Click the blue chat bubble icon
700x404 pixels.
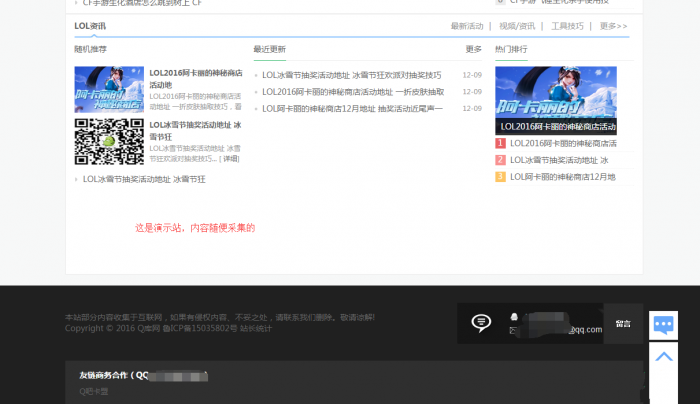pos(663,324)
